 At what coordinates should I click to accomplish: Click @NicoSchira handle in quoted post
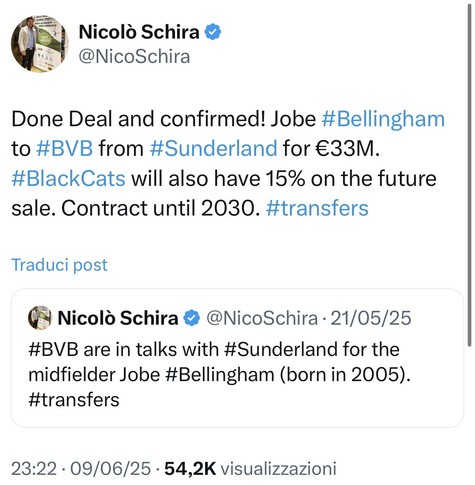[x=262, y=318]
